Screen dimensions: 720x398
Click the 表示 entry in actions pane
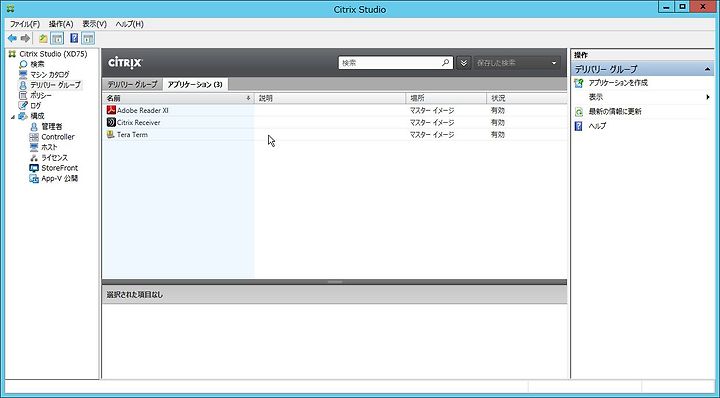click(596, 97)
